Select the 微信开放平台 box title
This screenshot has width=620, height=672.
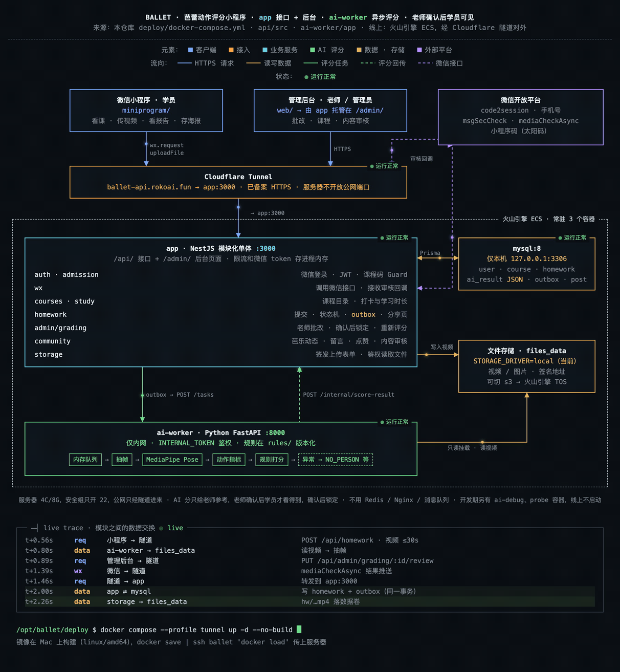click(x=521, y=100)
